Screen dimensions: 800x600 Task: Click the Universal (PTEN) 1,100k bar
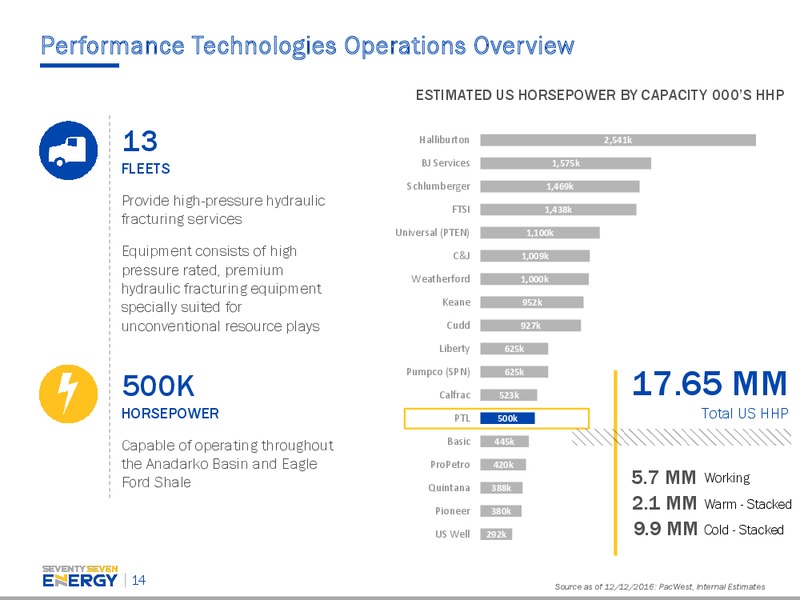pos(540,233)
